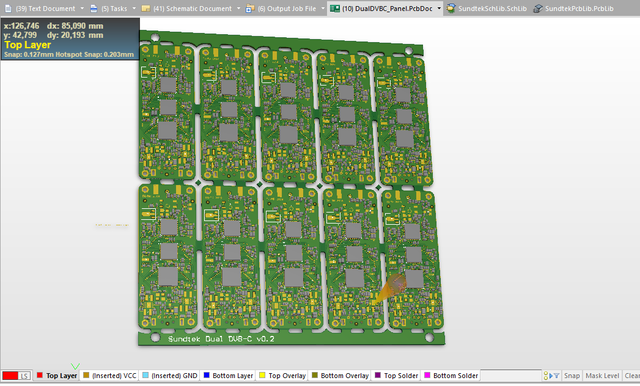This screenshot has height=386, width=640.
Task: Click the Schematic Document folder icon
Action: point(145,8)
